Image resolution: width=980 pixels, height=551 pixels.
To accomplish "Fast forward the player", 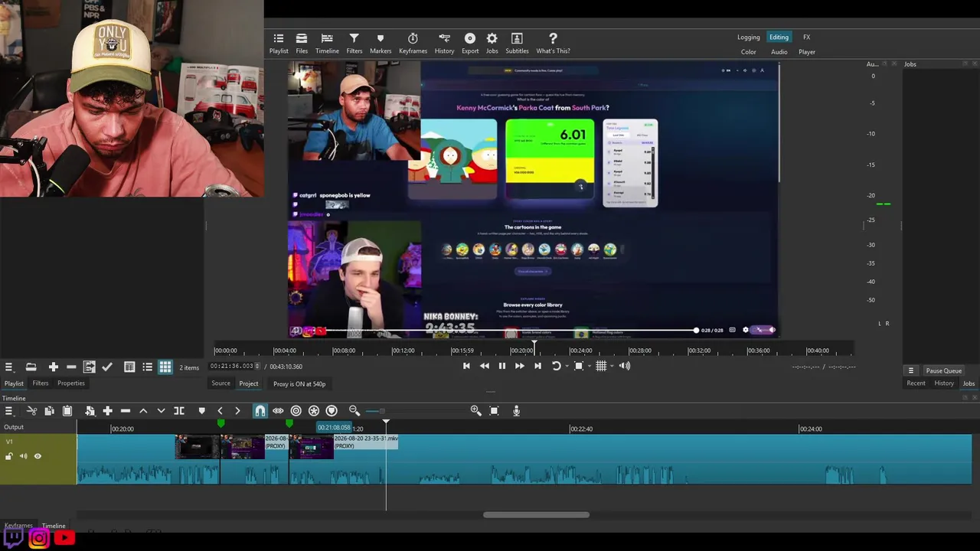I will 520,366.
